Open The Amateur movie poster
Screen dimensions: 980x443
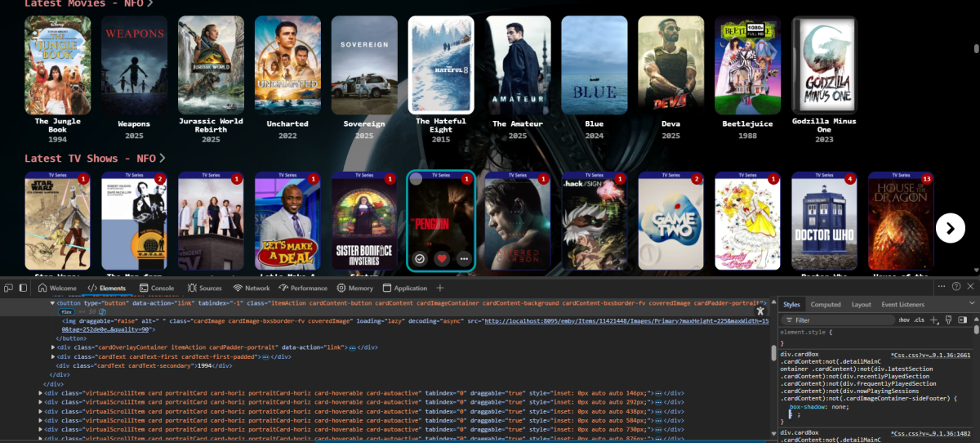click(518, 65)
